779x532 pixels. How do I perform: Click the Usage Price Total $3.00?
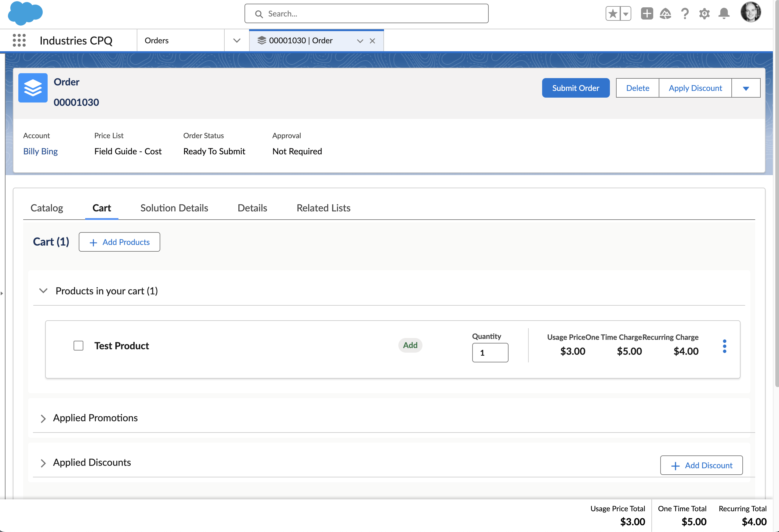point(632,522)
